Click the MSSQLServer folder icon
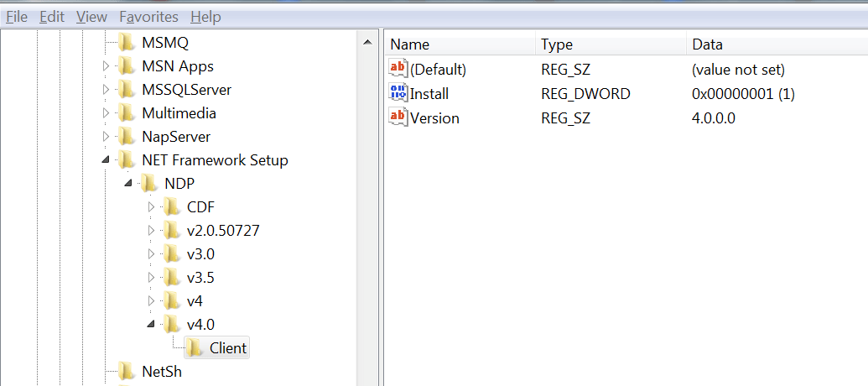The height and width of the screenshot is (386, 868). click(127, 90)
